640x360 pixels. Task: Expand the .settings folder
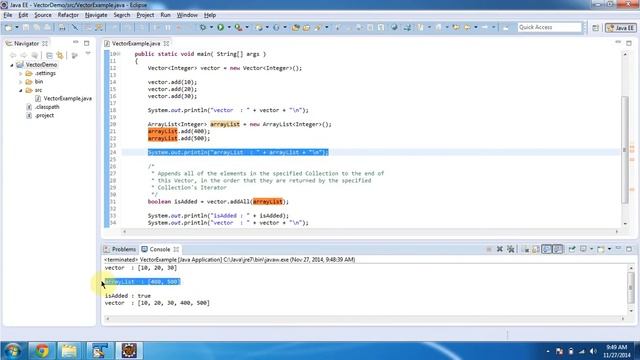coord(20,73)
